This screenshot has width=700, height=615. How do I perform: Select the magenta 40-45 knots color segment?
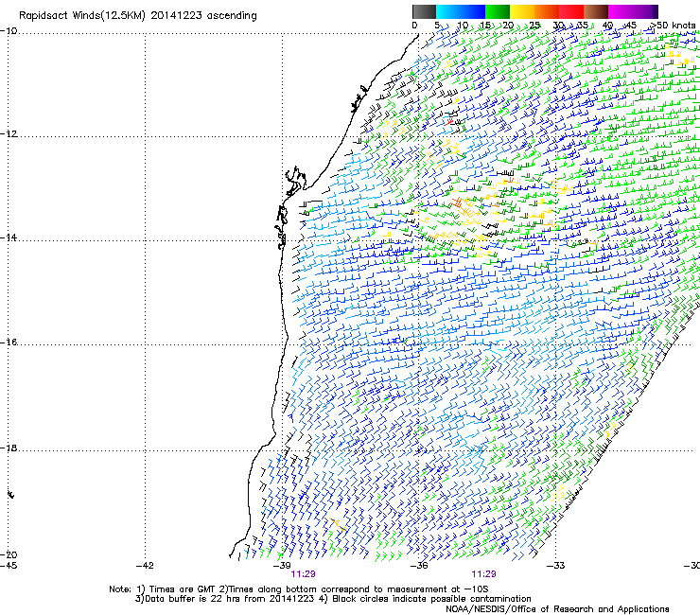621,11
